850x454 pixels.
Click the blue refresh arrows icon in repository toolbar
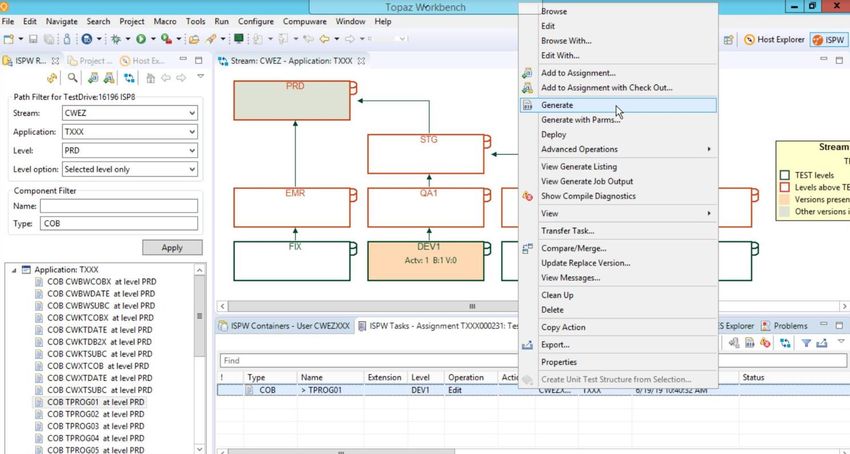129,78
